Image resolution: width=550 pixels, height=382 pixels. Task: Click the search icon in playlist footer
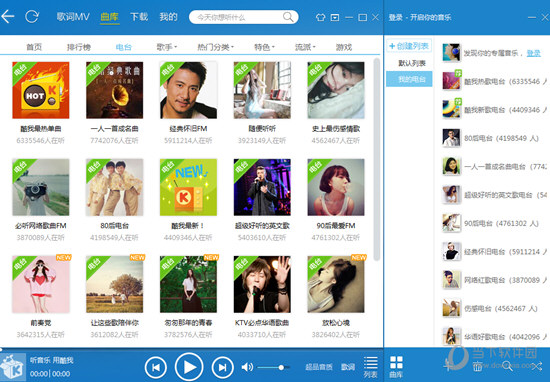(507, 366)
